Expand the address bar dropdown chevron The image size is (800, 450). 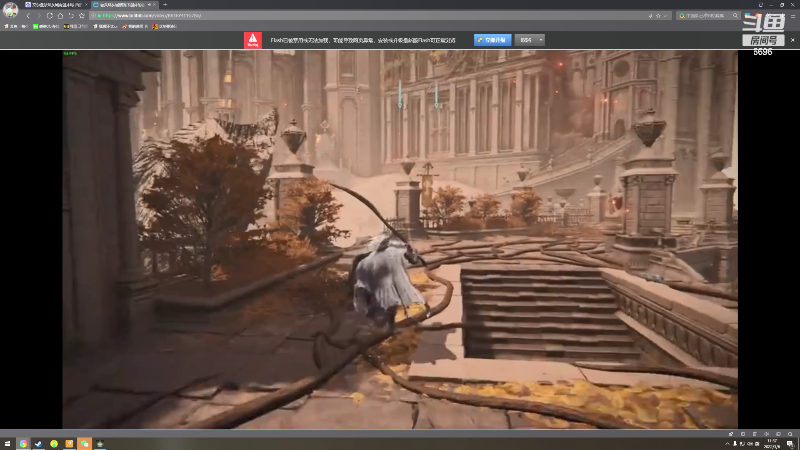[x=665, y=16]
